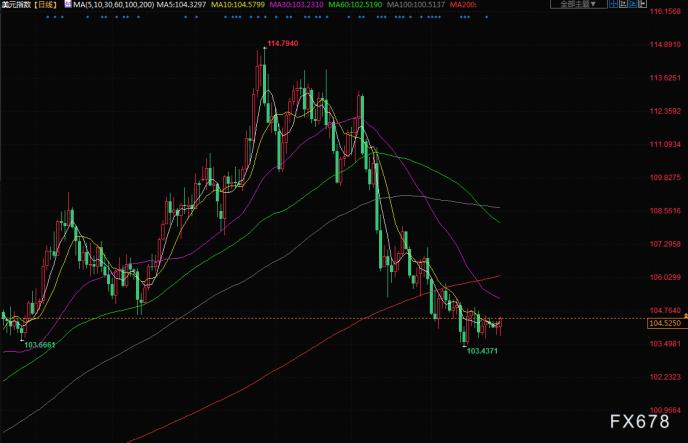The width and height of the screenshot is (688, 443).
Task: Click the crosshair icon in the top-right toolbar
Action: [x=613, y=4]
